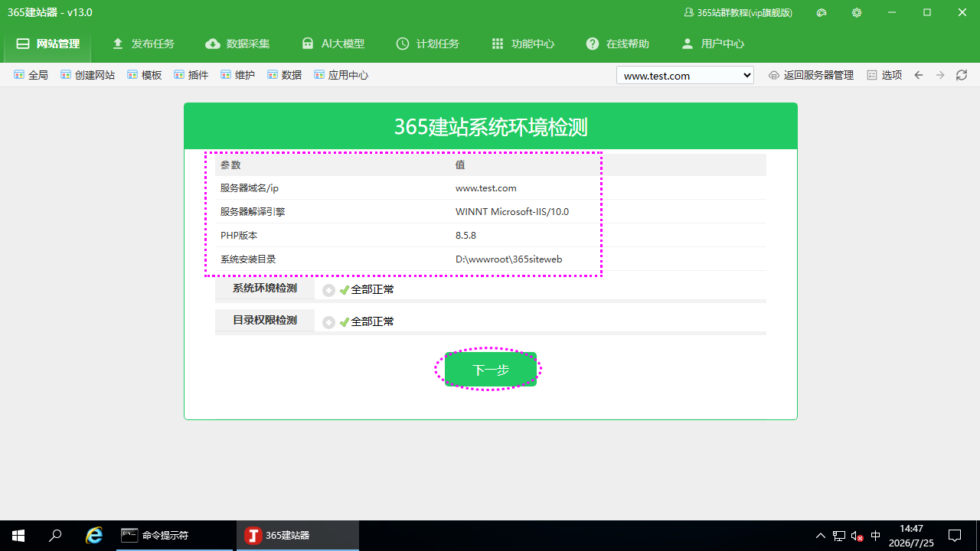Open the 计划任务 tab

[x=427, y=44]
